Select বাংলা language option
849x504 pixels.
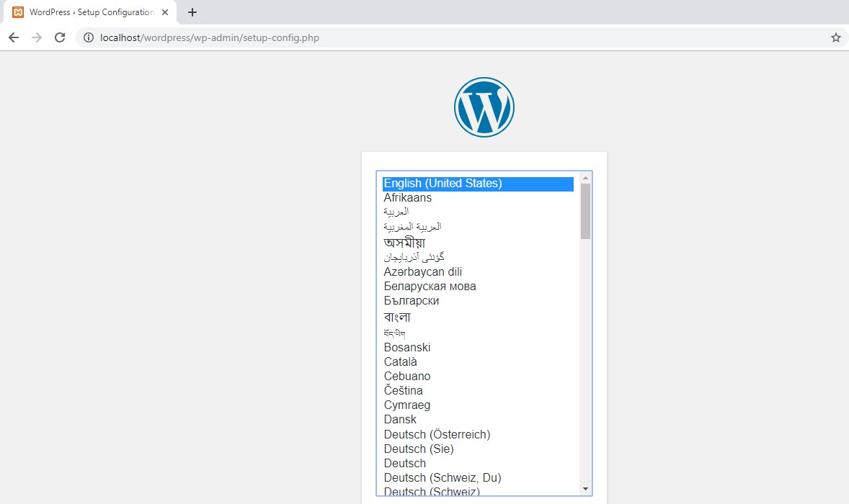pyautogui.click(x=478, y=317)
